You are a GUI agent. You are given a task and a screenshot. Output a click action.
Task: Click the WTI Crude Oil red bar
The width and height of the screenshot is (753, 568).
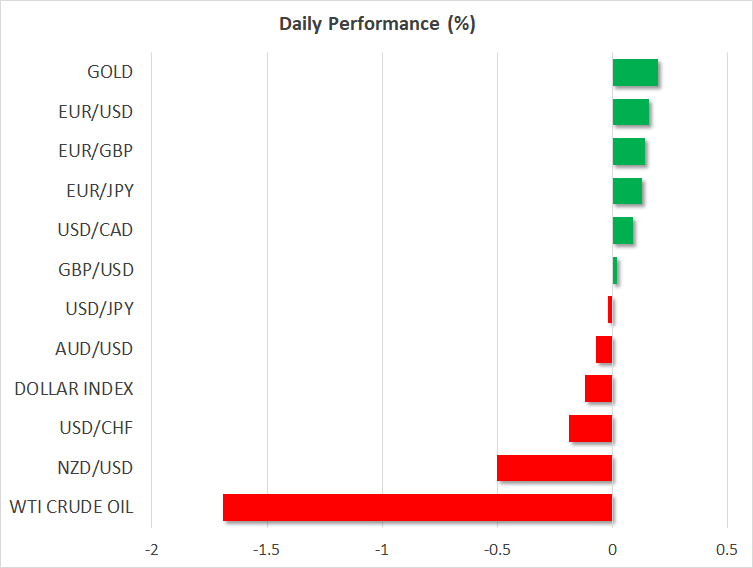pos(417,507)
